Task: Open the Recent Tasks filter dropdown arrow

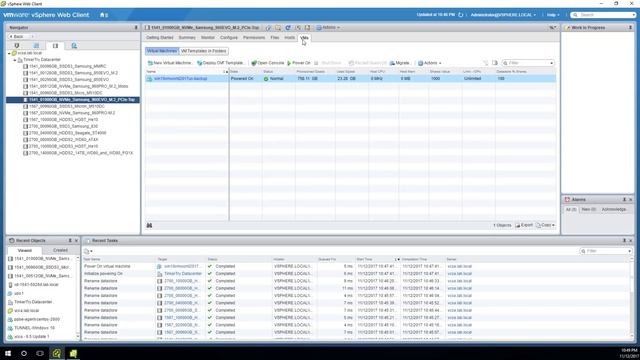Action: pos(629,251)
